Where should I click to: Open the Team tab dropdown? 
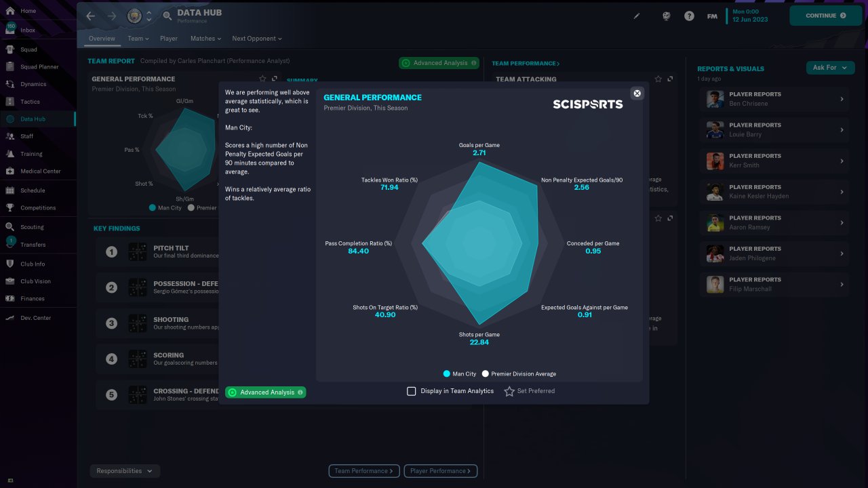138,39
